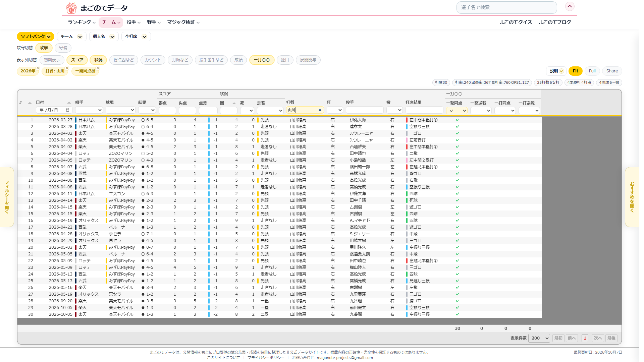Change the 表示件数 200 dropdown
The width and height of the screenshot is (644, 362).
[539, 338]
